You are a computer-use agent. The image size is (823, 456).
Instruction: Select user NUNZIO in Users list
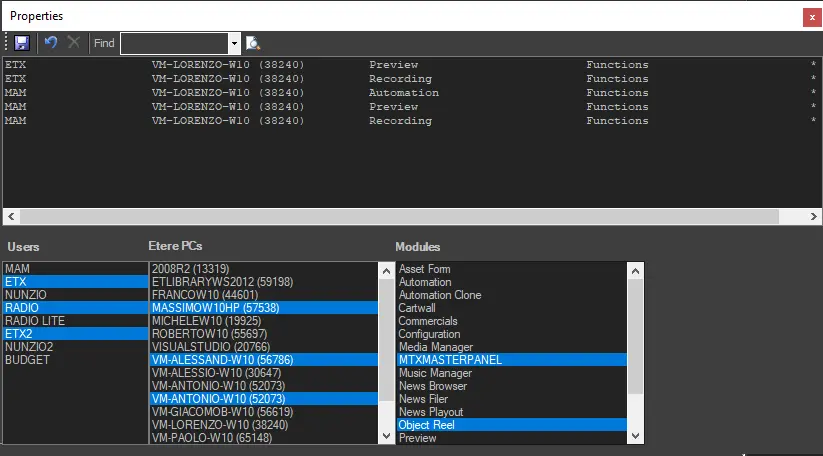24,295
